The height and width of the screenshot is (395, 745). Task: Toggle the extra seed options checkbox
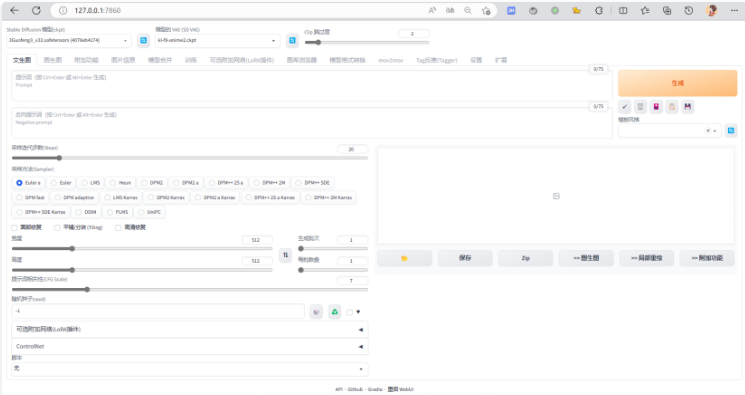pos(350,312)
